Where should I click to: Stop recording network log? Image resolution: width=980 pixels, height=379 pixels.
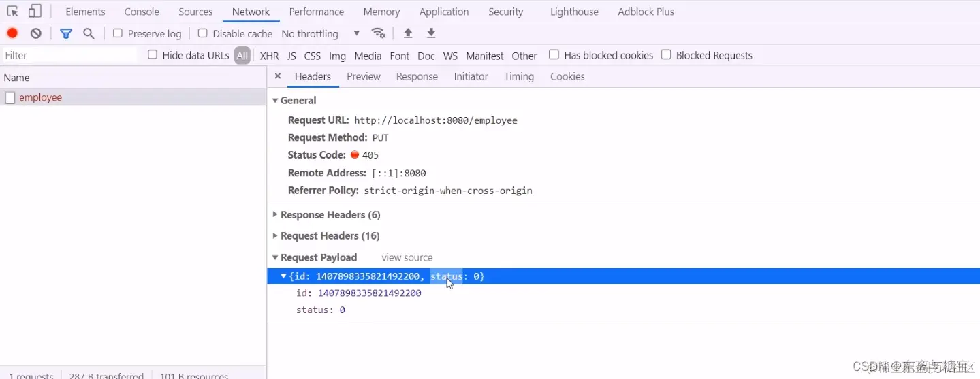click(x=12, y=33)
